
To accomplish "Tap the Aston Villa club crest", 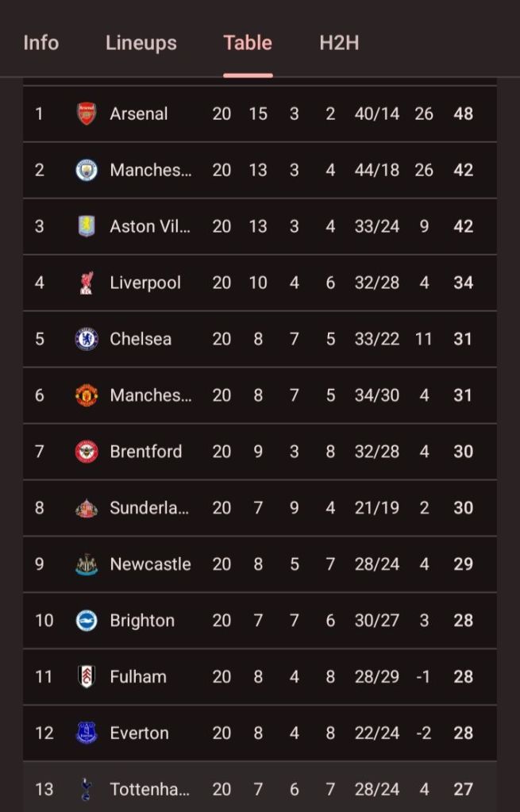I will coord(87,226).
